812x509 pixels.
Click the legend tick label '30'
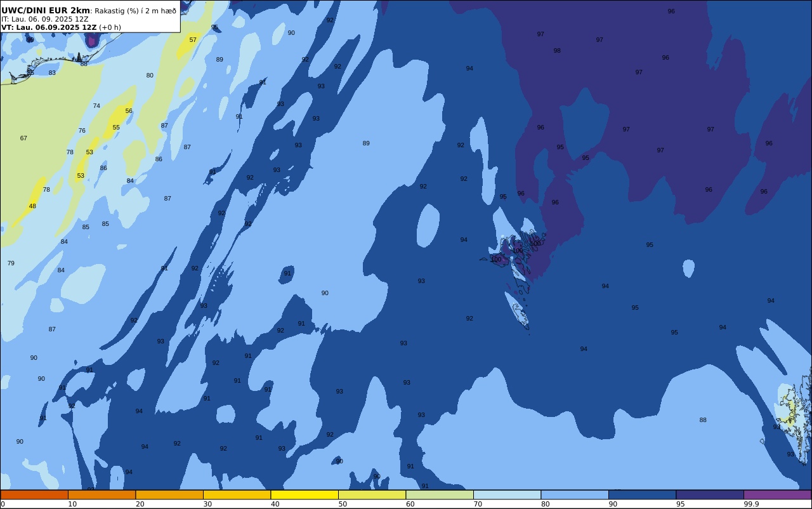click(207, 504)
